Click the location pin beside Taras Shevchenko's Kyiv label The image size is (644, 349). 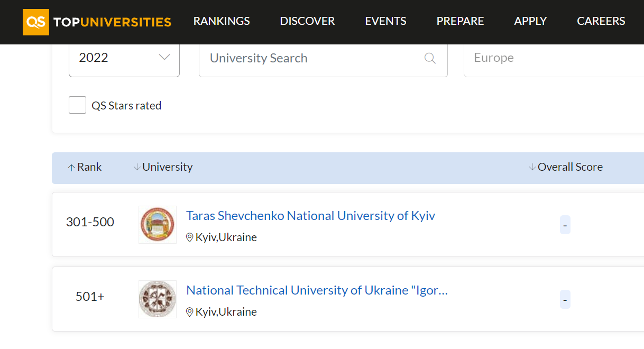[x=189, y=237]
